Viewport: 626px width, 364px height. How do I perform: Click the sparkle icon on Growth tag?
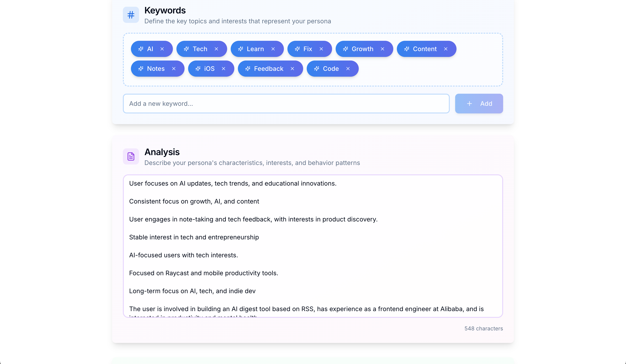(x=345, y=49)
